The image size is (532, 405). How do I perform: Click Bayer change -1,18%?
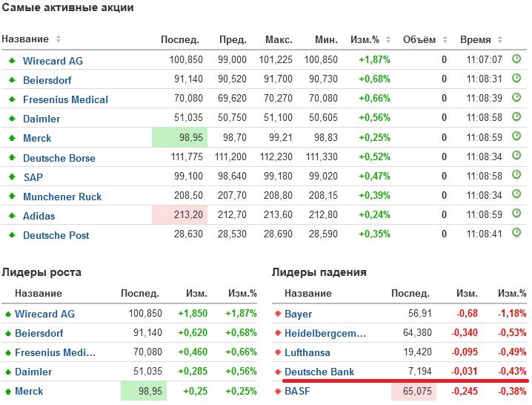coord(512,313)
